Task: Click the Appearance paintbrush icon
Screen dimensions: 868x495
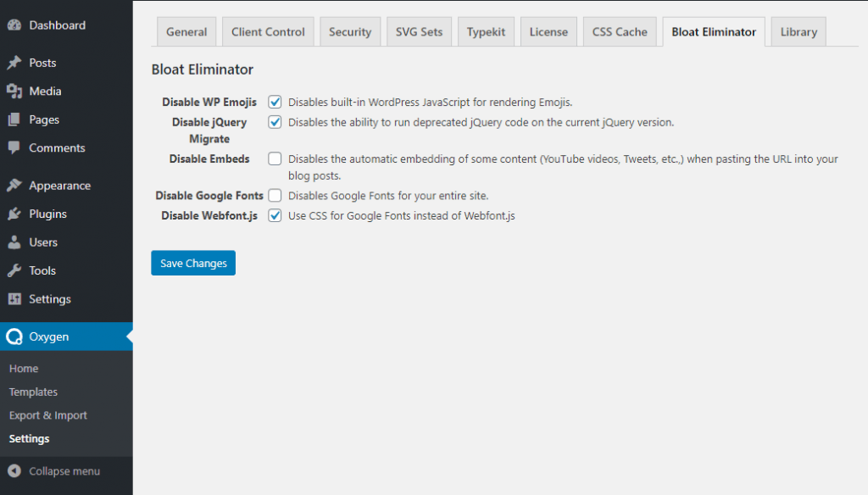Action: [x=14, y=186]
